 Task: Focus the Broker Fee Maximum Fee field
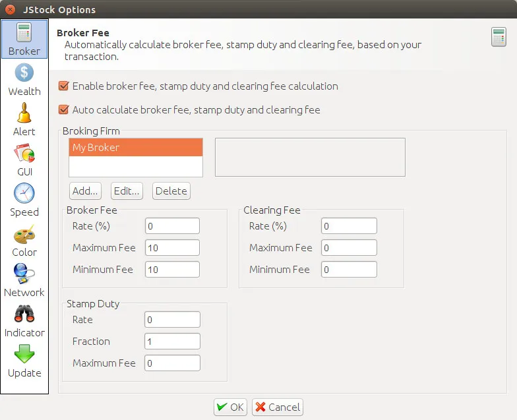coord(172,248)
